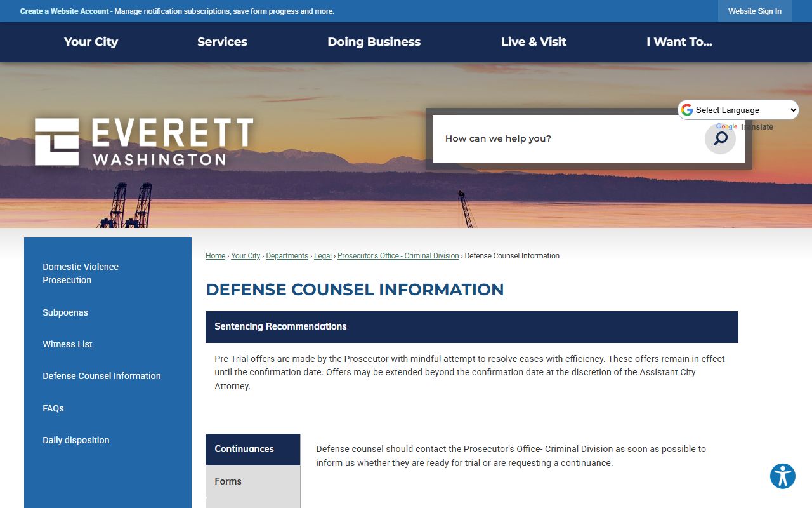The width and height of the screenshot is (812, 508).
Task: Select the Continuances tab
Action: click(x=252, y=449)
